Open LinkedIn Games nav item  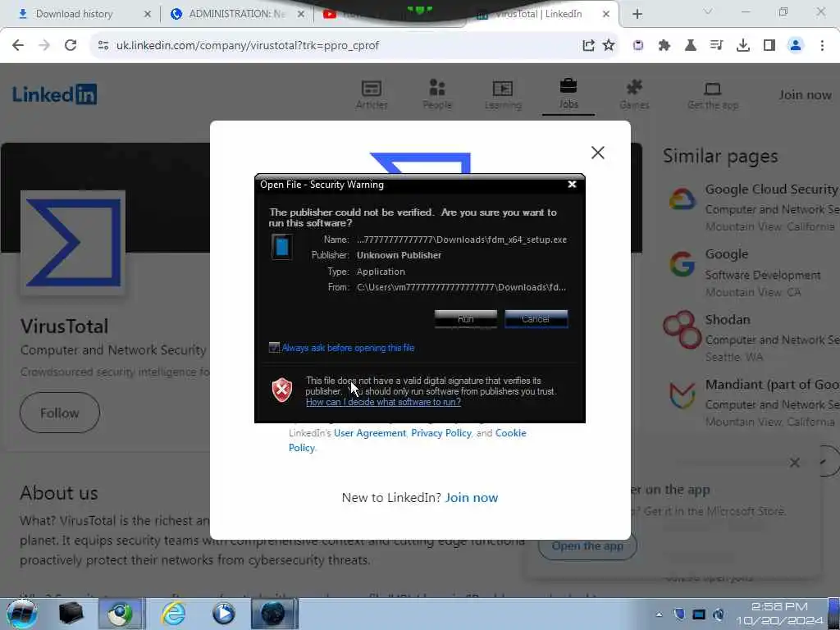point(634,95)
